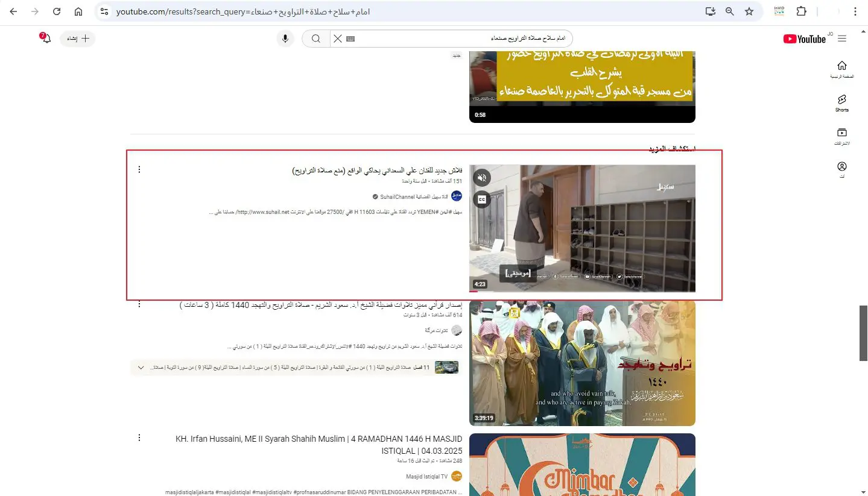The image size is (868, 496).
Task: Click the browser address bar URL
Action: point(243,11)
